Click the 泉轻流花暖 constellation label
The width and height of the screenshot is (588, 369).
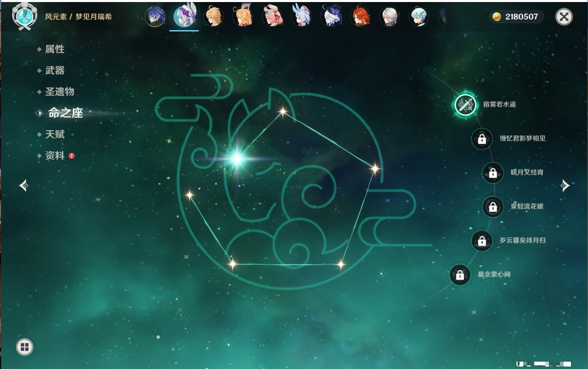coord(527,206)
